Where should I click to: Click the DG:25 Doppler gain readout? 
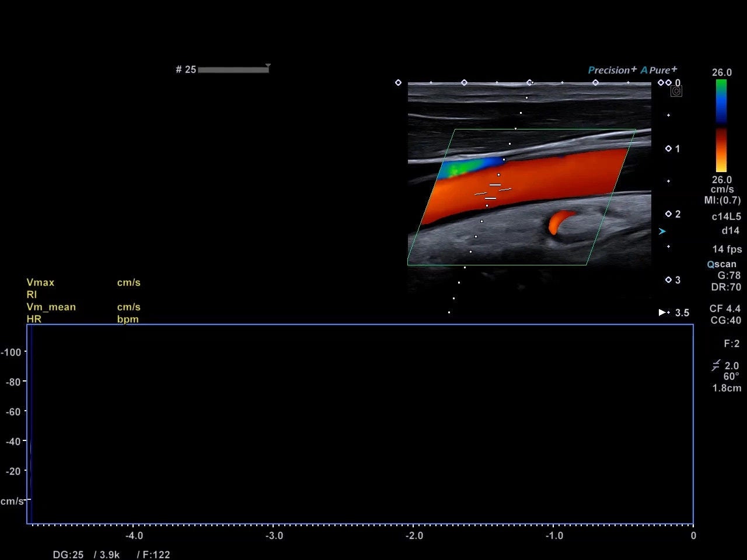[68, 555]
